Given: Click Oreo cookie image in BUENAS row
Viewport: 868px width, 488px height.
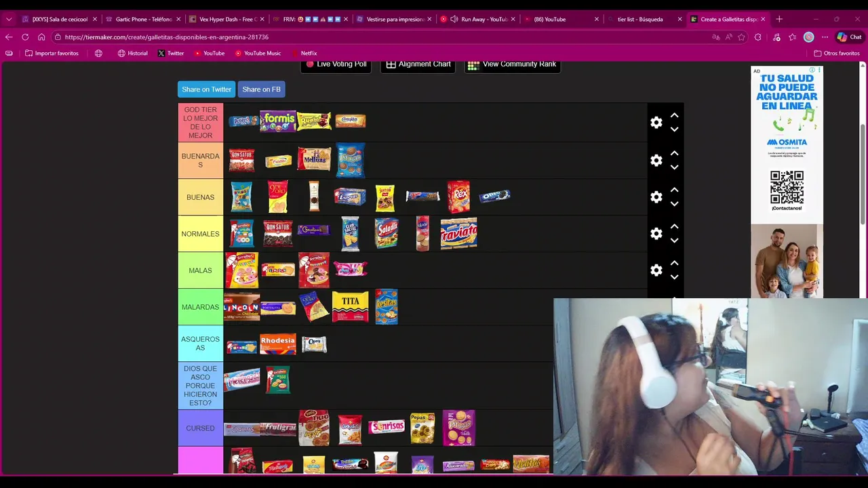Looking at the screenshot, I should 494,197.
